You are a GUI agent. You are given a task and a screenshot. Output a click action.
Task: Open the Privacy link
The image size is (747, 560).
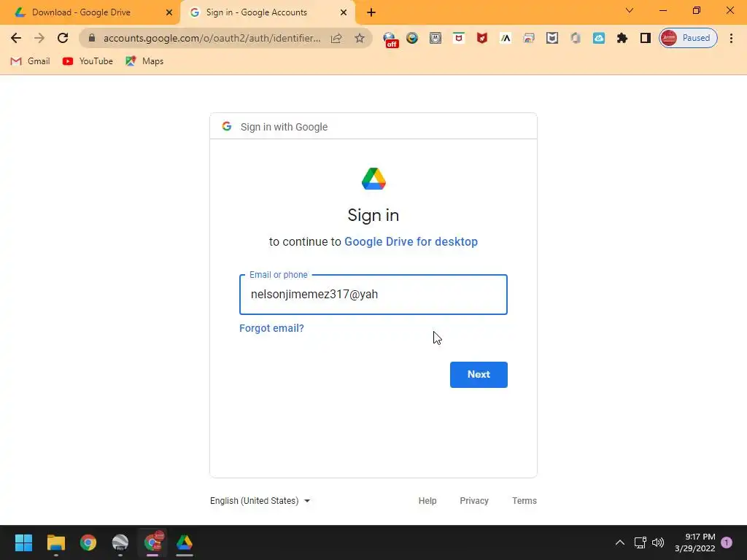click(474, 500)
